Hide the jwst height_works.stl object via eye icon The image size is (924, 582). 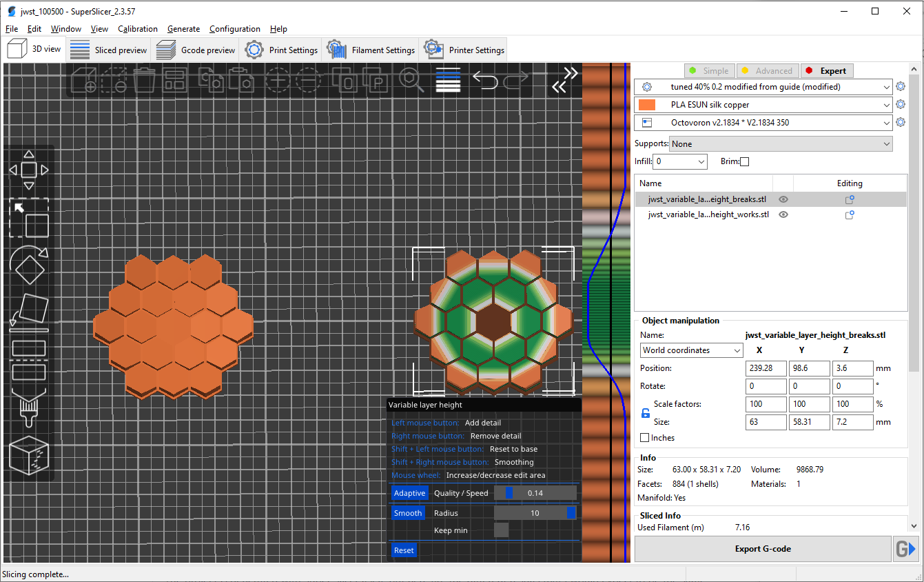tap(783, 214)
